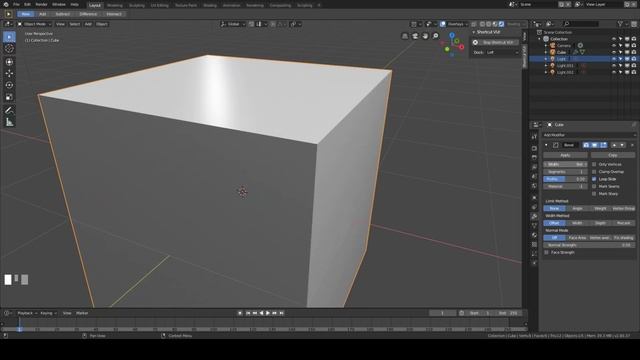
Task: Enable the Mark Sharp checkbox
Action: coord(594,194)
